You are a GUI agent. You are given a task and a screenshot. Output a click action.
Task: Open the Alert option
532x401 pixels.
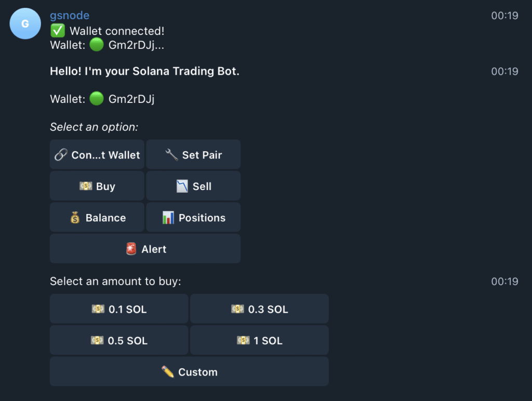(145, 249)
